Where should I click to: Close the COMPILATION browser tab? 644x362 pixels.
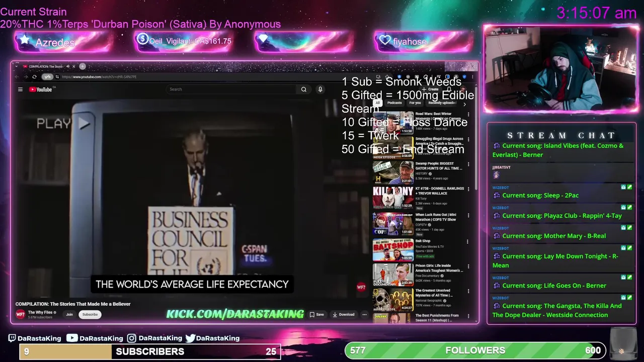[73, 66]
